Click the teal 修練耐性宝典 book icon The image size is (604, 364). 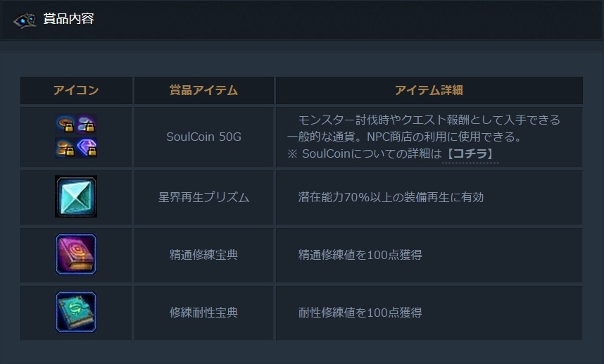[76, 312]
